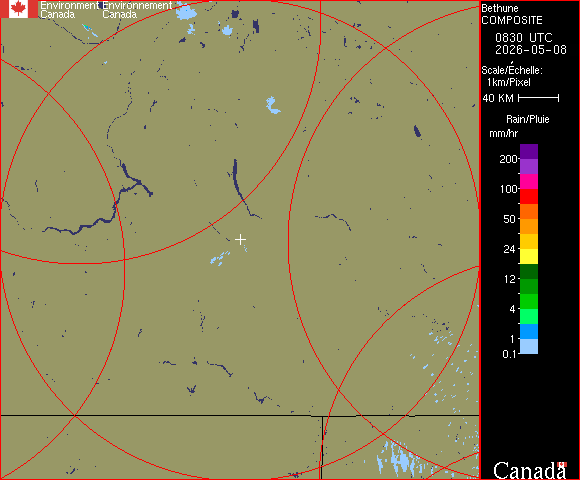
Task: Click the light blue lake north of center
Action: (273, 105)
